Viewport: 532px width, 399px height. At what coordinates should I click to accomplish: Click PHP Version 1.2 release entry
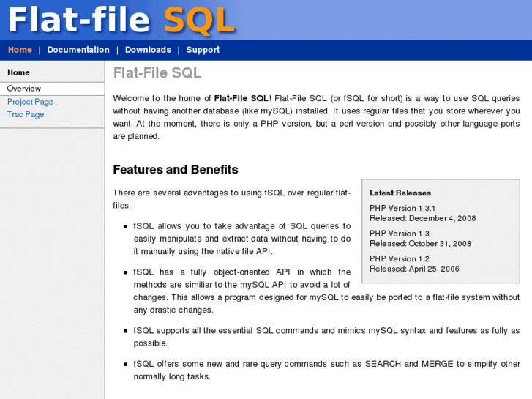click(400, 258)
